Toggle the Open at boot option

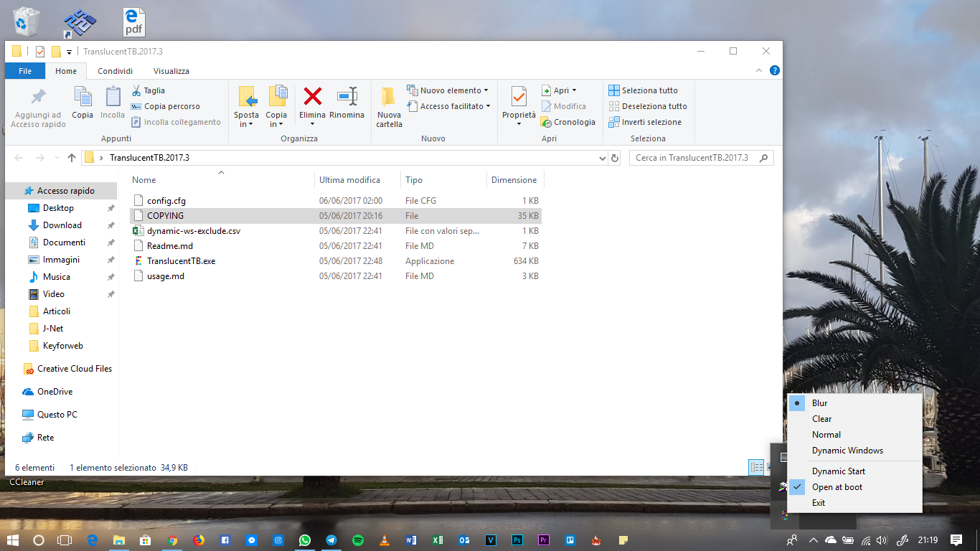tap(837, 487)
